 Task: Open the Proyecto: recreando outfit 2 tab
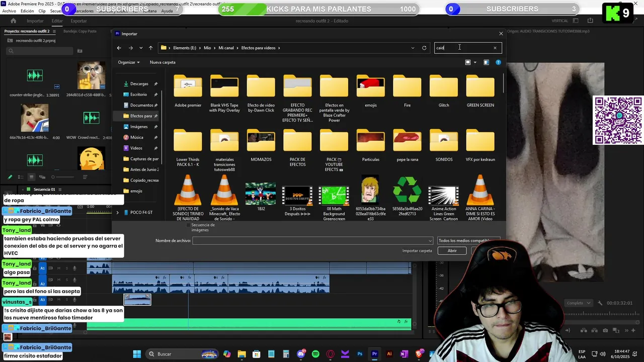click(x=27, y=31)
